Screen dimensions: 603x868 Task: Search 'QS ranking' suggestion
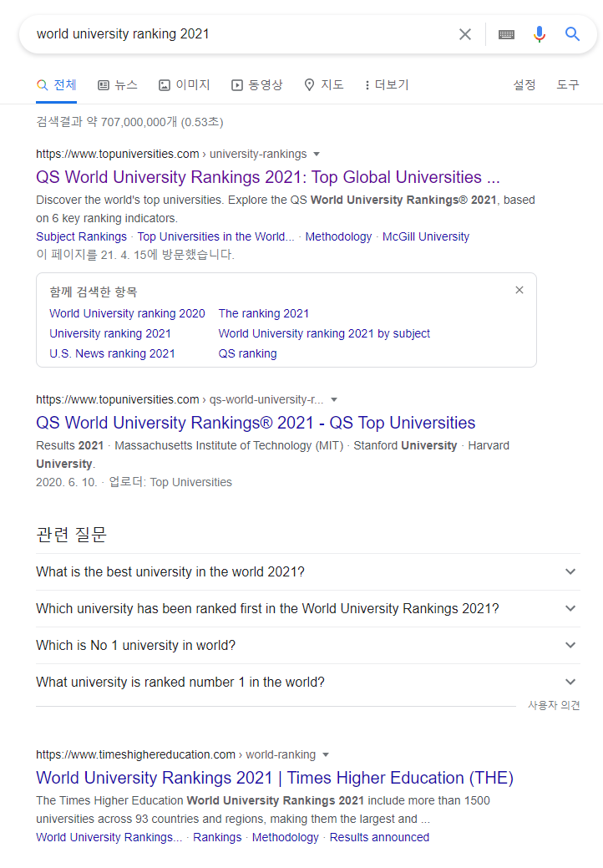pos(248,353)
